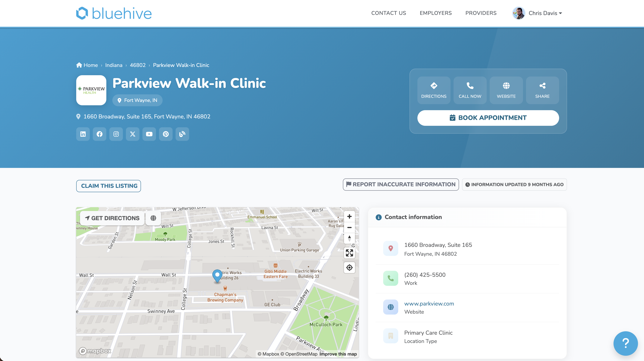Image resolution: width=644 pixels, height=361 pixels.
Task: Open the Employers menu item
Action: 435,13
